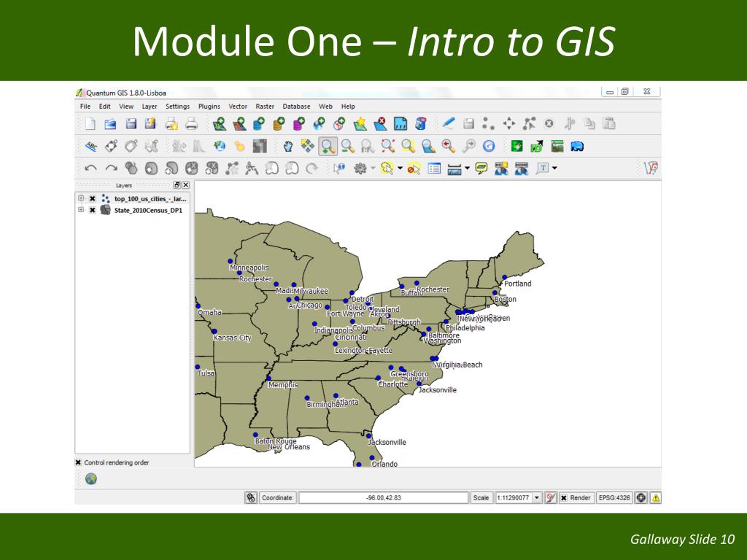Open the Plugins menu
The image size is (747, 560).
(209, 106)
